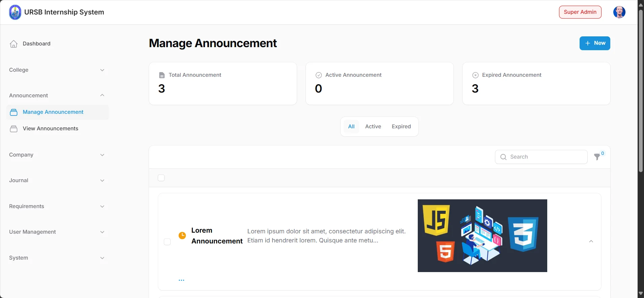The height and width of the screenshot is (298, 644).
Task: Click the search magnifier icon
Action: tap(503, 157)
